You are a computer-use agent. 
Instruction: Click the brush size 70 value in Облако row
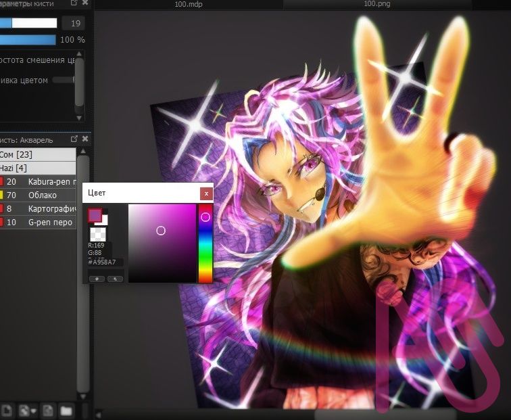point(11,195)
